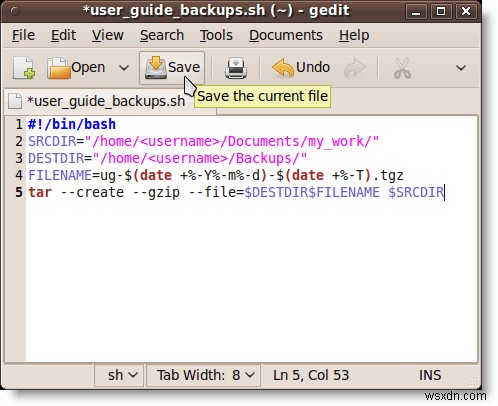Click the $SRCDIR argument on line 5
The image size is (498, 406).
[416, 192]
